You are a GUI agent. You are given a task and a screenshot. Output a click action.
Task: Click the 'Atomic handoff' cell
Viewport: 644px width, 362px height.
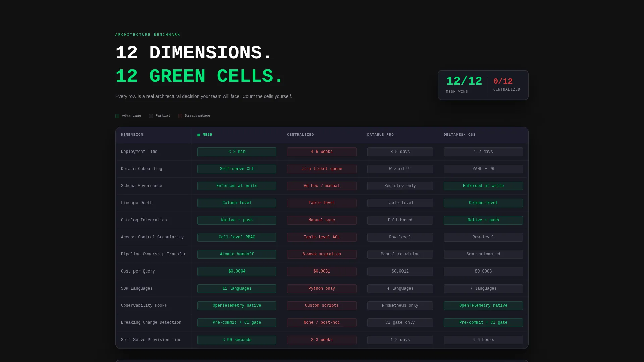pos(237,254)
